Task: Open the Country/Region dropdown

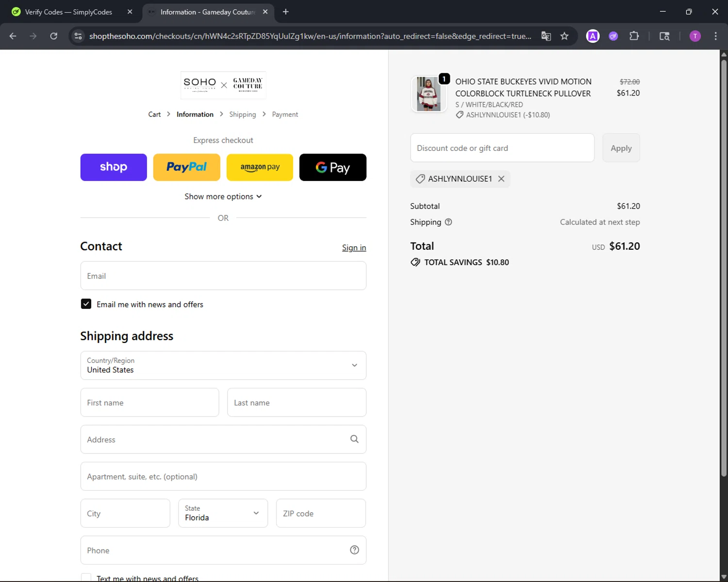Action: [223, 365]
